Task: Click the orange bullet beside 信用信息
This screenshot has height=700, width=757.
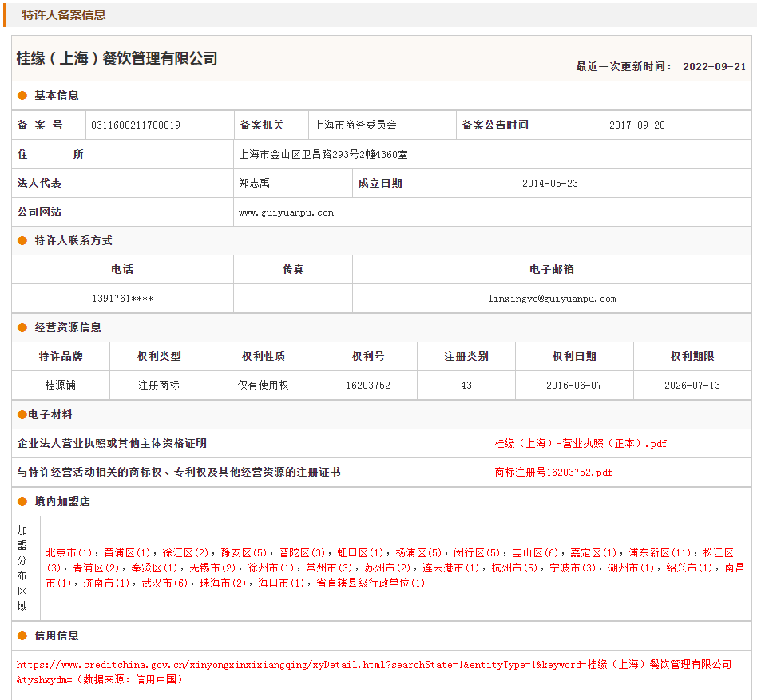Action: (22, 636)
